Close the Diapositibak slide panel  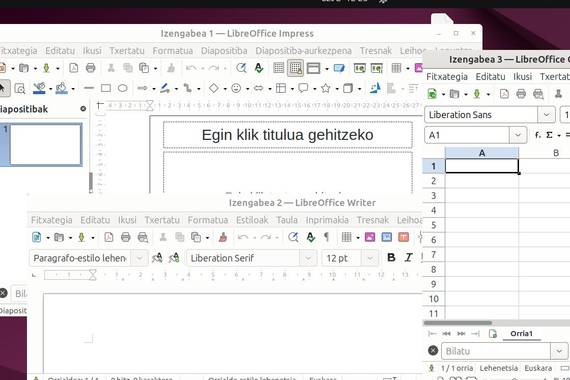83,109
